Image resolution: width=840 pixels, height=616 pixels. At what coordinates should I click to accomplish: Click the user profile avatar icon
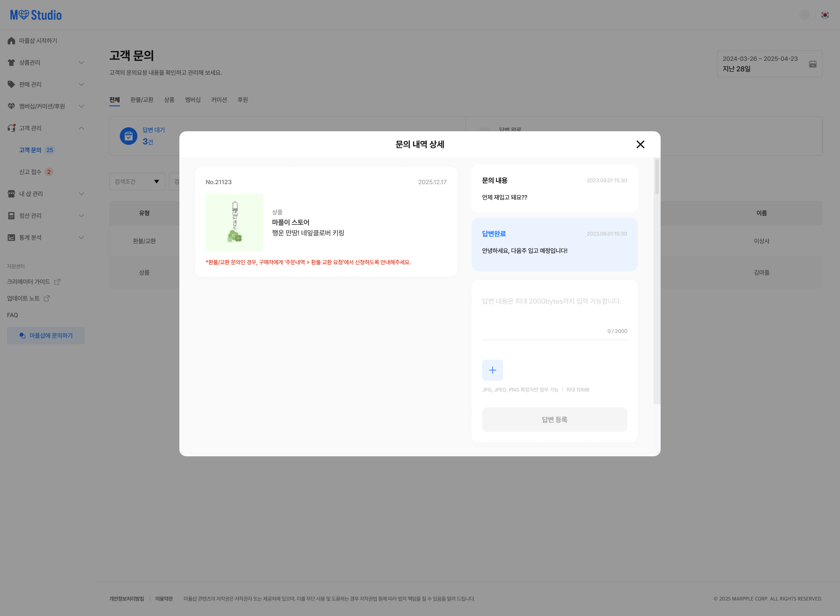click(804, 15)
